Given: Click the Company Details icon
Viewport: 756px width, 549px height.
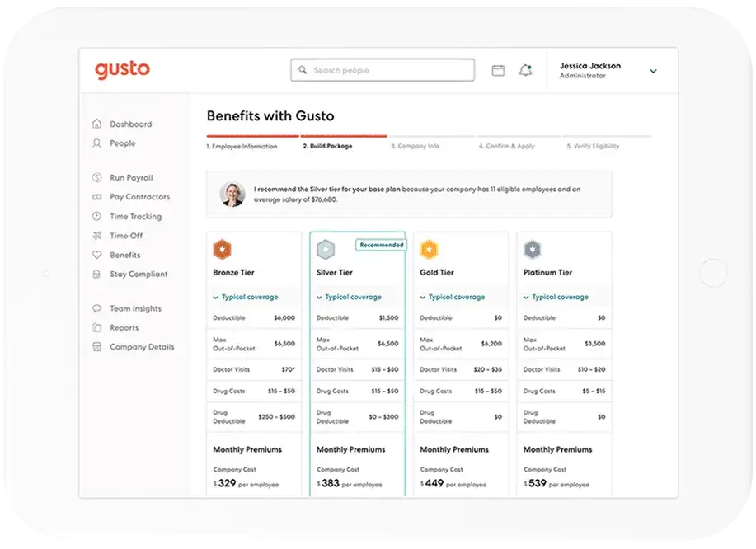Looking at the screenshot, I should coord(97,346).
